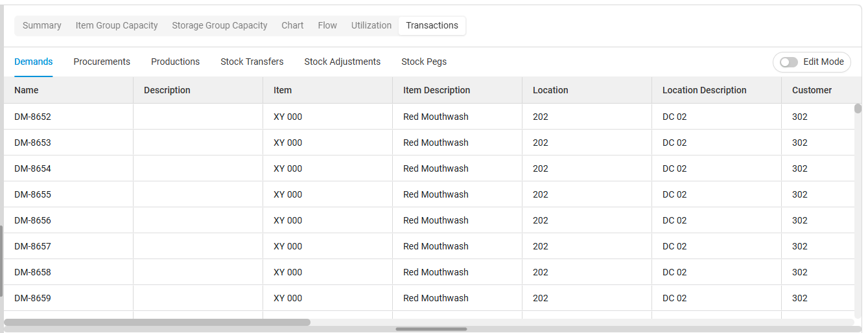The height and width of the screenshot is (333, 868).
Task: Switch to the Flow tab
Action: tap(327, 26)
